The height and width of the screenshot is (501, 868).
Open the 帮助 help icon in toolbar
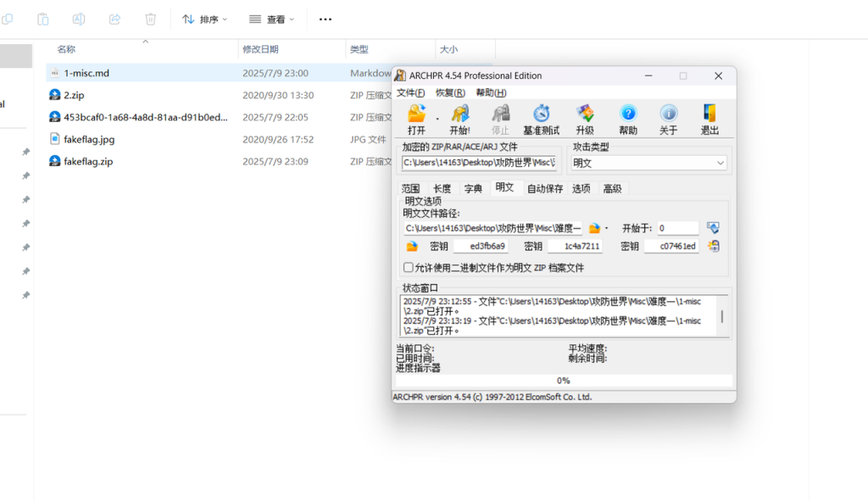tap(628, 114)
